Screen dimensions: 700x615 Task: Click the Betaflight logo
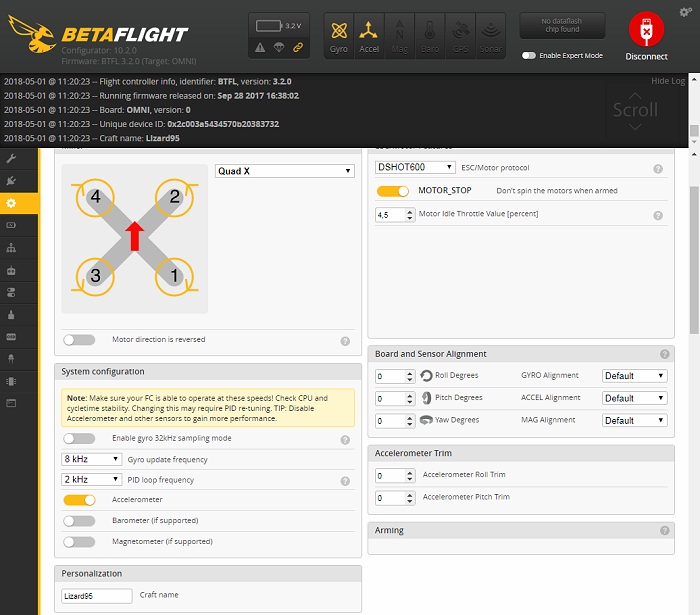pos(99,34)
